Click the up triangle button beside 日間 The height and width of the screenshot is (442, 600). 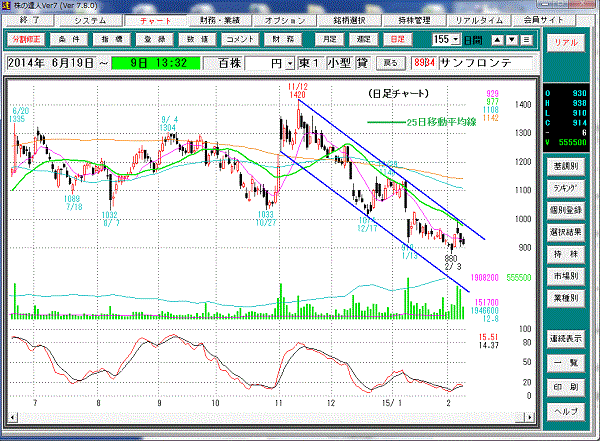(497, 40)
